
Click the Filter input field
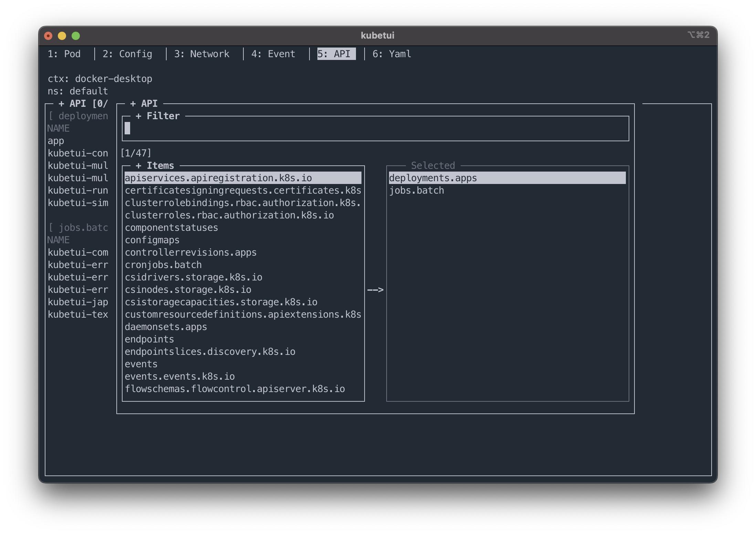tap(375, 129)
